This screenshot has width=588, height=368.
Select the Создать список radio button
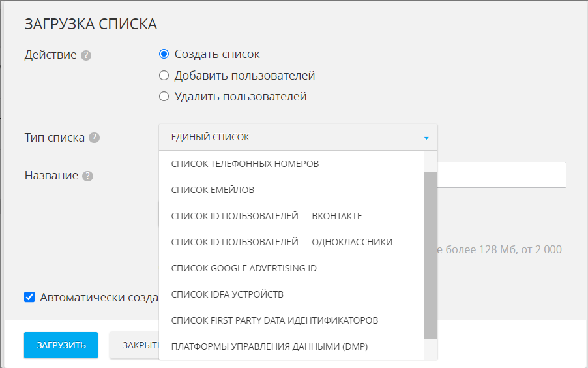click(164, 54)
